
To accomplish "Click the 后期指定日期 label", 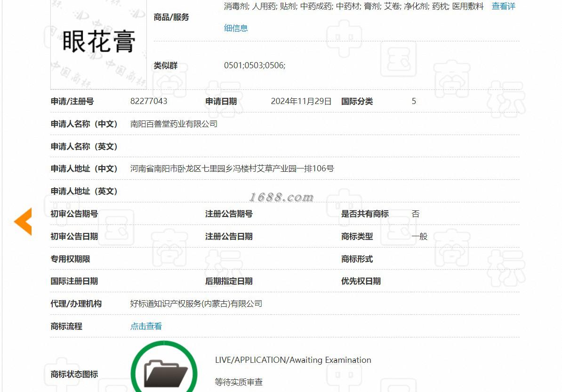I will [x=229, y=281].
